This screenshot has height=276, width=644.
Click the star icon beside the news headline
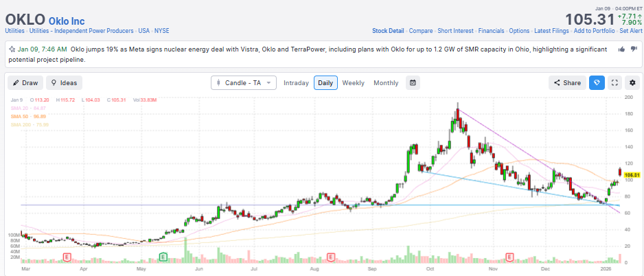pyautogui.click(x=12, y=49)
